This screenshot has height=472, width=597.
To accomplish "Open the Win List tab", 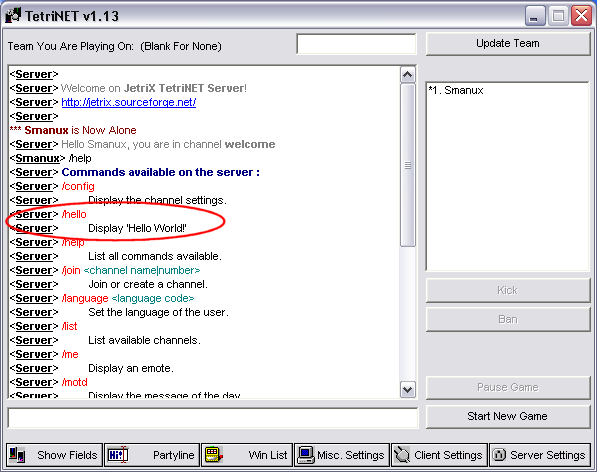I will pos(247,455).
